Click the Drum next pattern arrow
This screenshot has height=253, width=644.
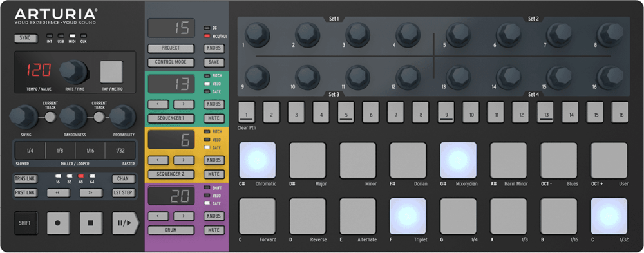[184, 216]
